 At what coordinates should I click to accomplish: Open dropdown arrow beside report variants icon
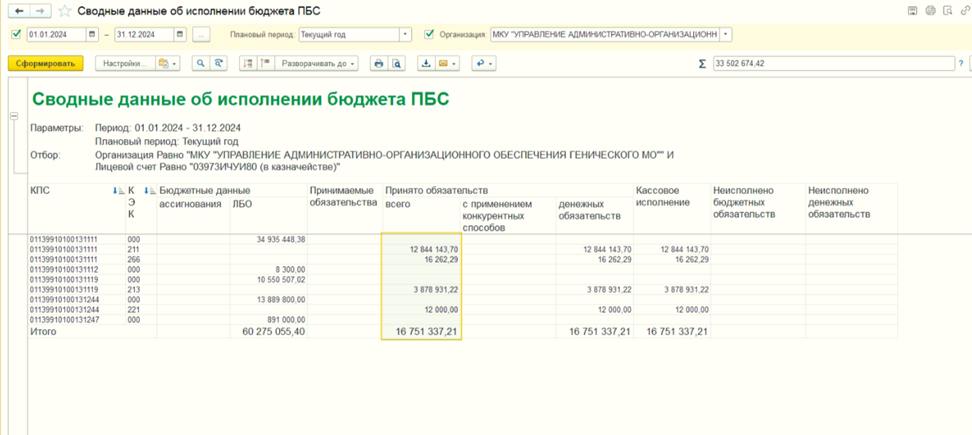pyautogui.click(x=175, y=63)
